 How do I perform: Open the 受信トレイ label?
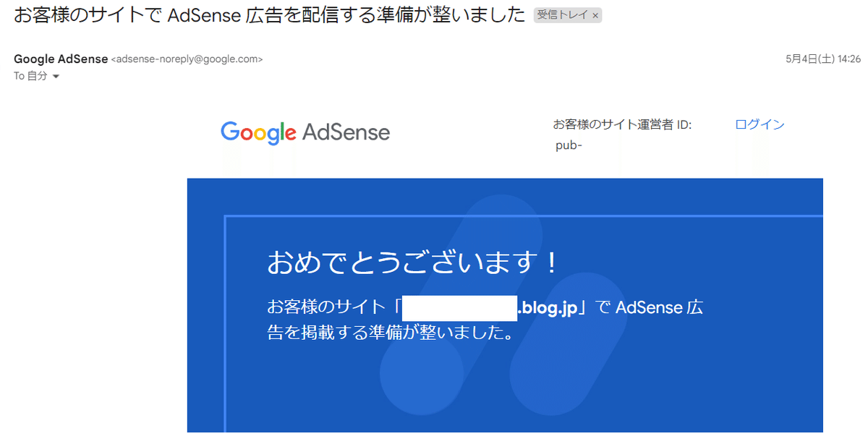click(x=563, y=15)
